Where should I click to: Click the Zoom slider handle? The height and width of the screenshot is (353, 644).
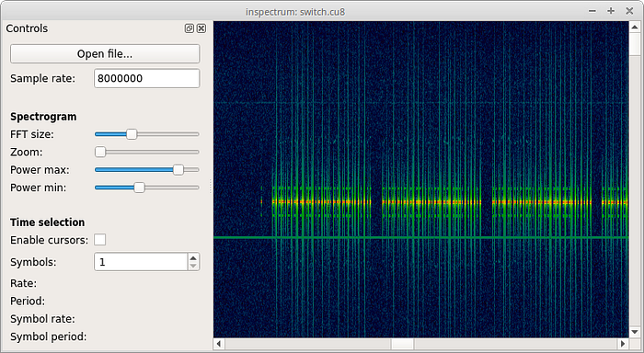100,152
